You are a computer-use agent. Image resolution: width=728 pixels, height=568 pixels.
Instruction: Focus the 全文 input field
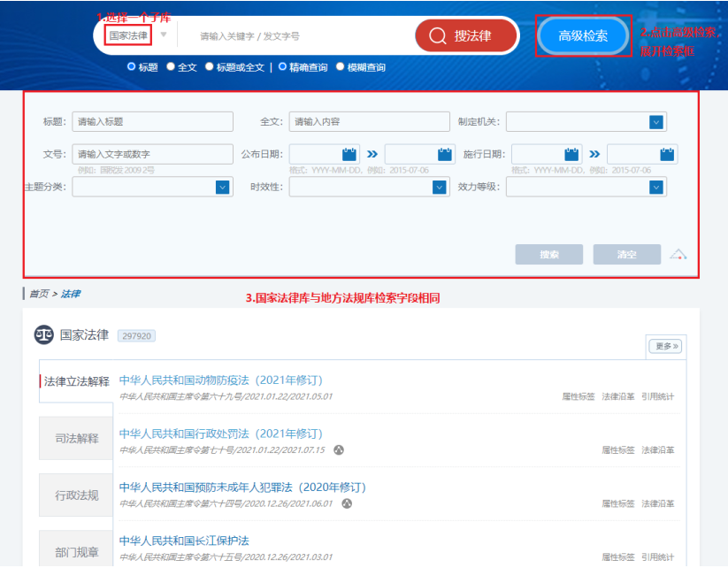369,122
